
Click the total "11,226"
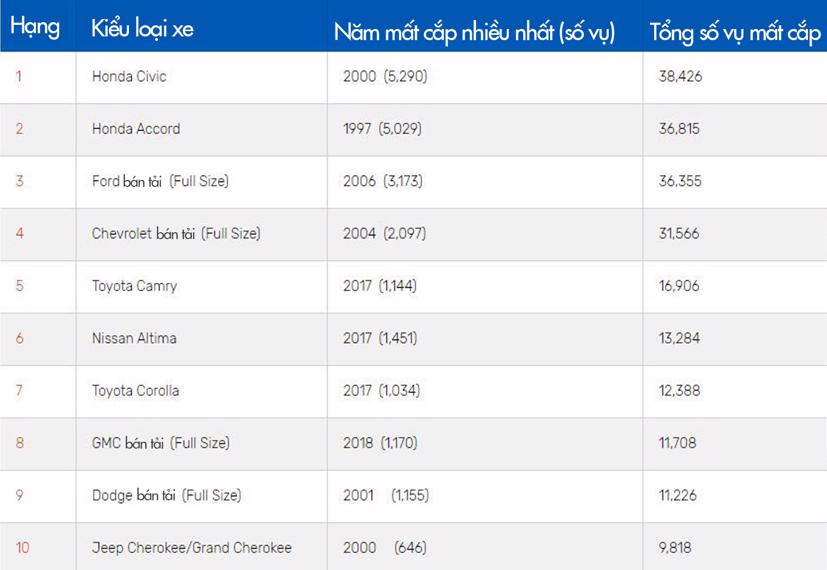(x=678, y=495)
